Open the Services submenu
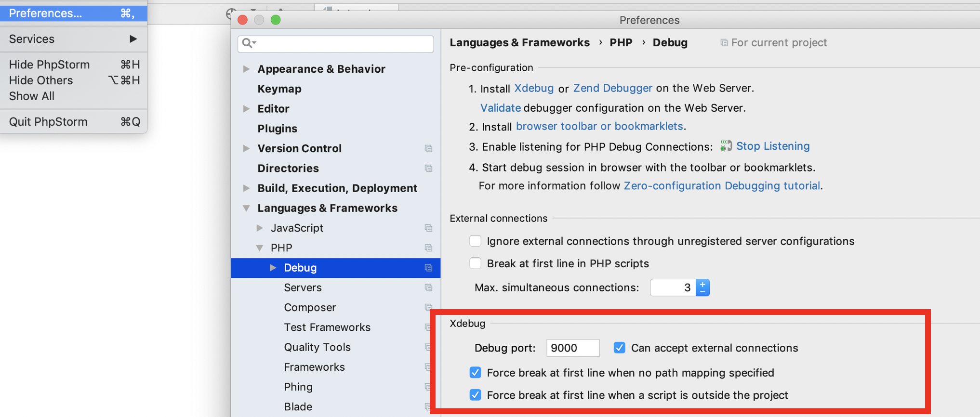This screenshot has width=980, height=417. pyautogui.click(x=73, y=39)
